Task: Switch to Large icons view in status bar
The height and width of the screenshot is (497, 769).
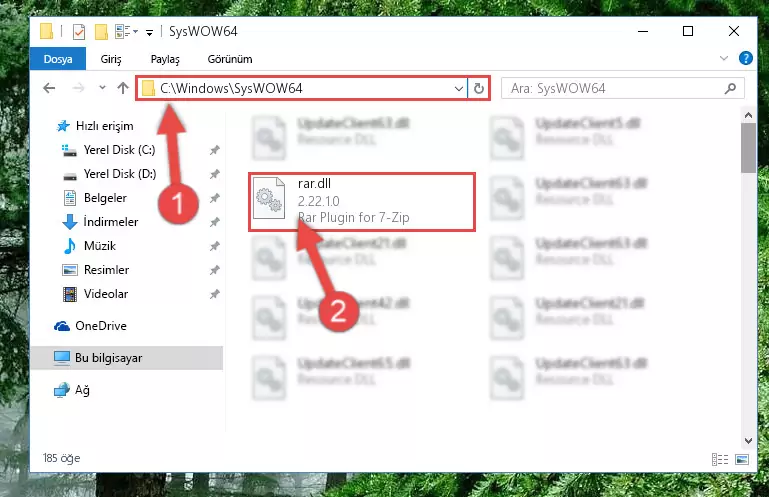Action: click(742, 460)
